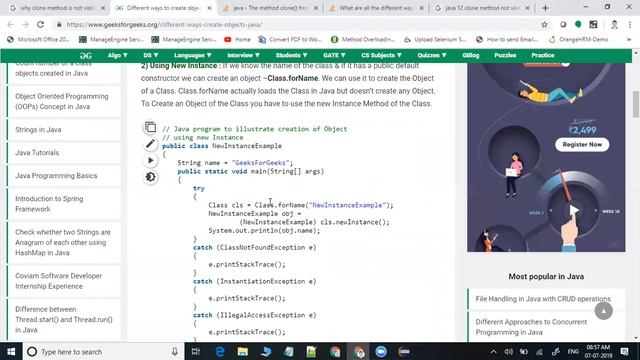Expand the Interview menu
Image resolution: width=640 pixels, height=360 pixels.
tap(243, 56)
